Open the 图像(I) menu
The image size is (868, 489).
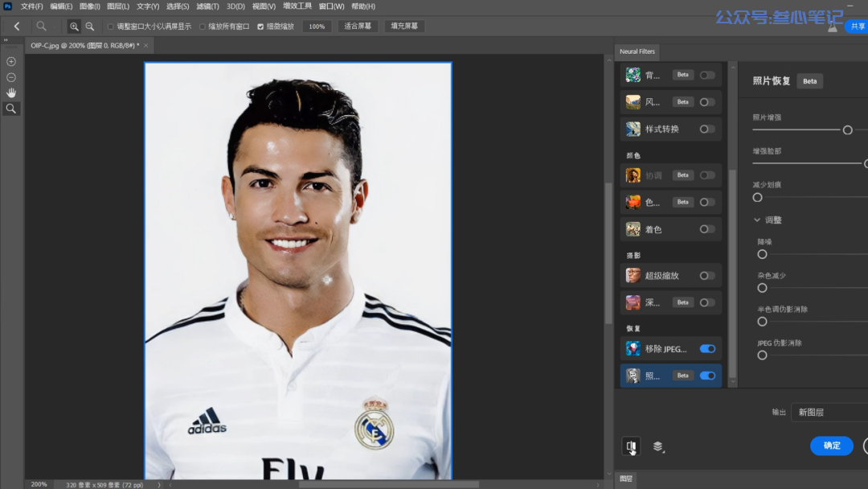(89, 6)
